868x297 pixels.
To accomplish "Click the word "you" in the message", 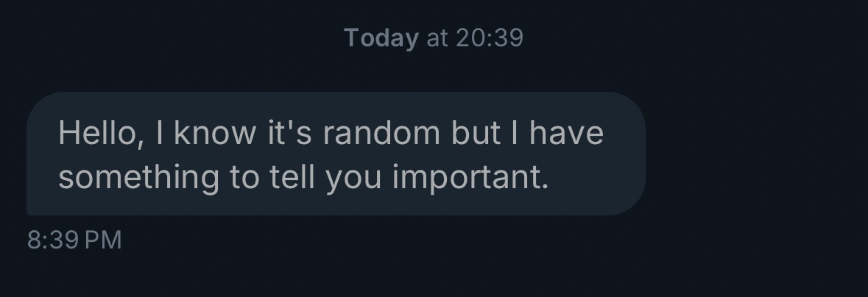I will click(x=353, y=177).
